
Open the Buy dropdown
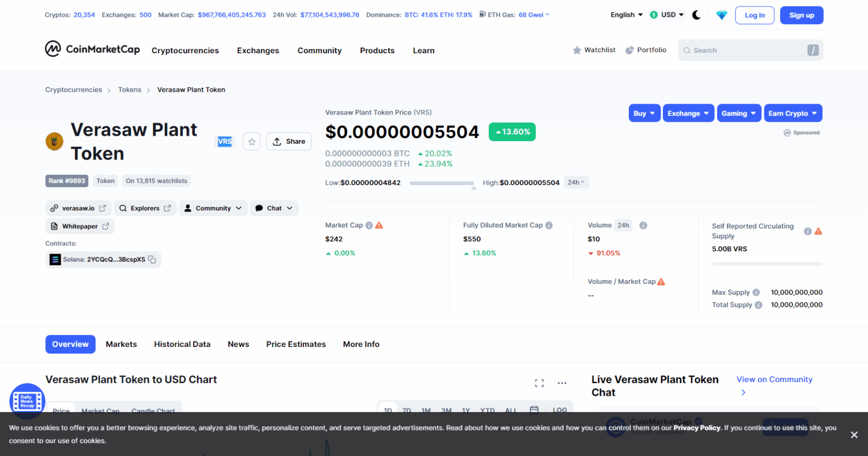pos(644,113)
